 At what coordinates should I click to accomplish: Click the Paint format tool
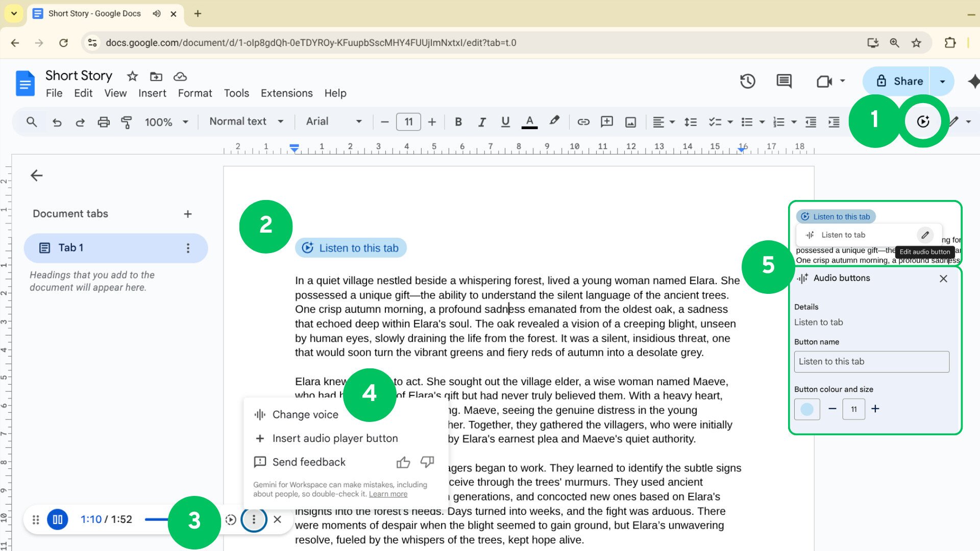[x=126, y=122]
